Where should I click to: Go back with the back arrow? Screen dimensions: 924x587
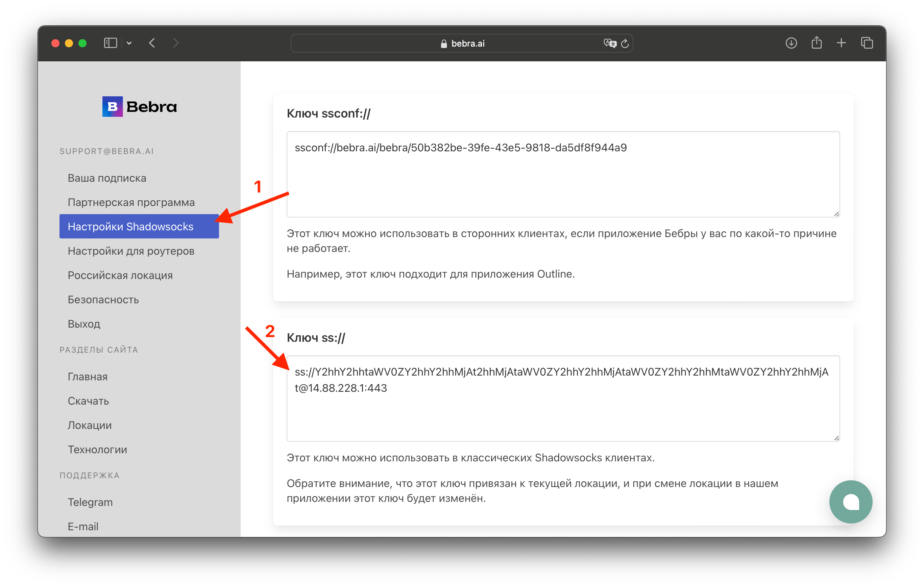[x=152, y=43]
